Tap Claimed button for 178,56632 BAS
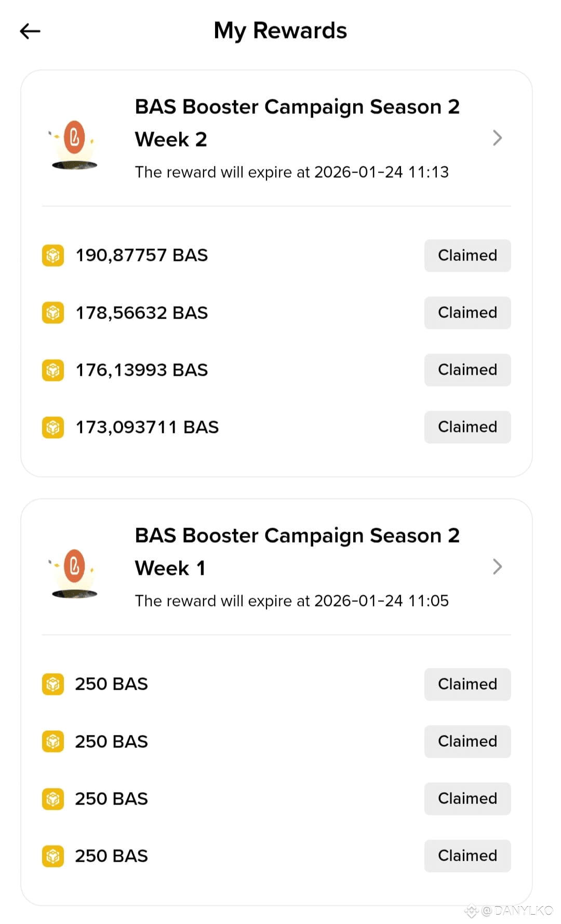Image resolution: width=561 pixels, height=924 pixels. tap(468, 313)
